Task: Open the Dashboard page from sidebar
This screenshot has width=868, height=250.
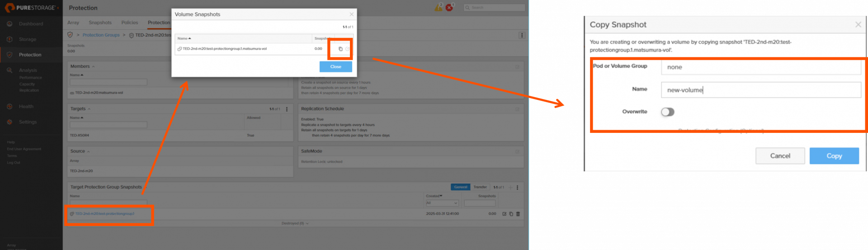Action: click(31, 24)
